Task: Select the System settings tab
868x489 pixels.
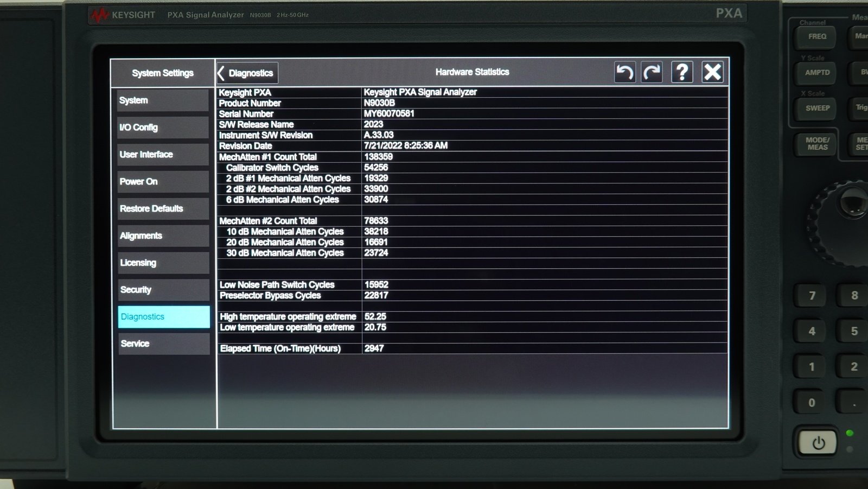Action: click(x=163, y=100)
